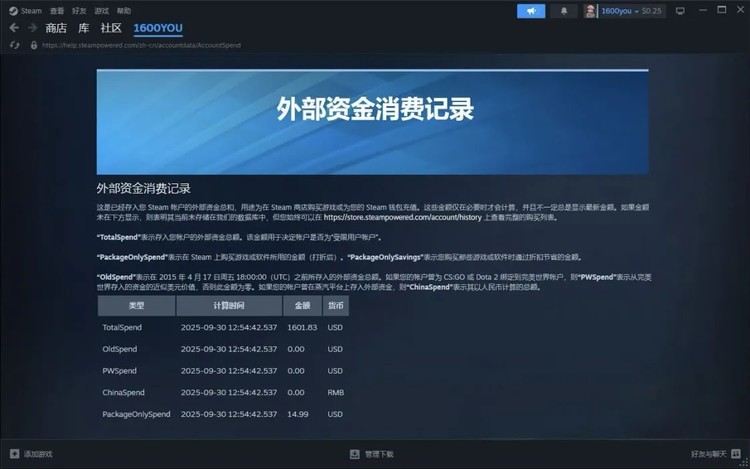Image resolution: width=750 pixels, height=469 pixels.
Task: Click the 计算时间 column header
Action: click(229, 305)
